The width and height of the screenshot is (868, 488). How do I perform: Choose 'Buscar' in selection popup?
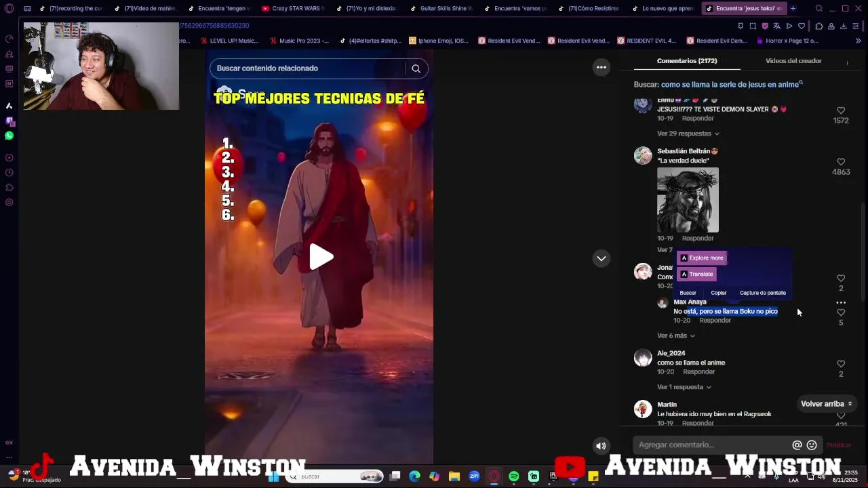[x=688, y=293]
